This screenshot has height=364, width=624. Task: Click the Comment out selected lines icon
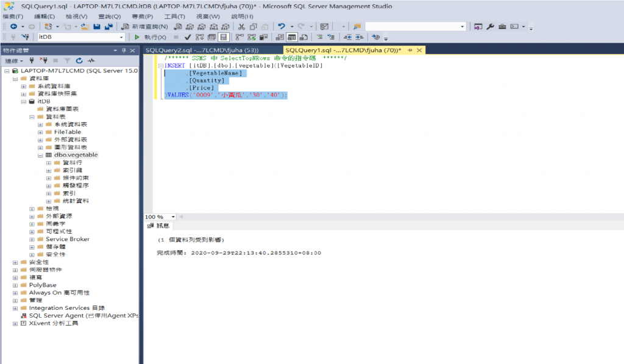click(319, 37)
